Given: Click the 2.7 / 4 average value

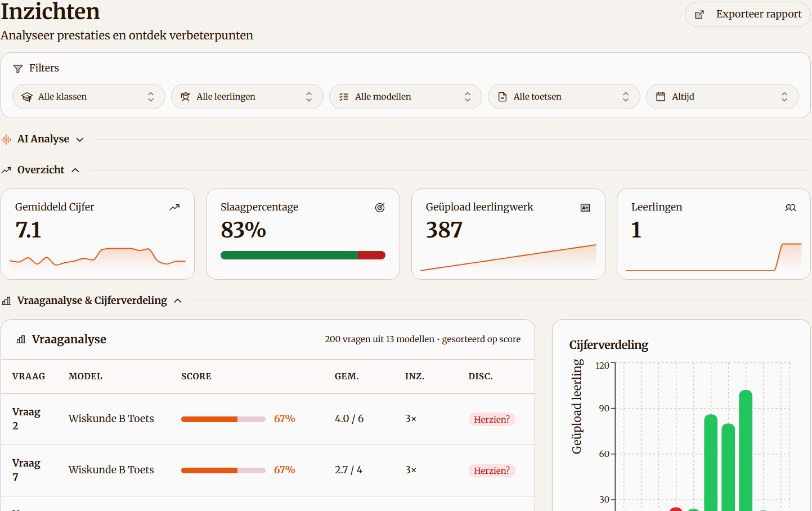Looking at the screenshot, I should 348,470.
